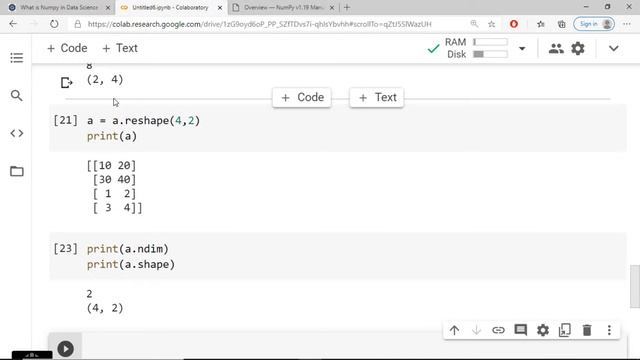Open the share people icon

point(556,49)
